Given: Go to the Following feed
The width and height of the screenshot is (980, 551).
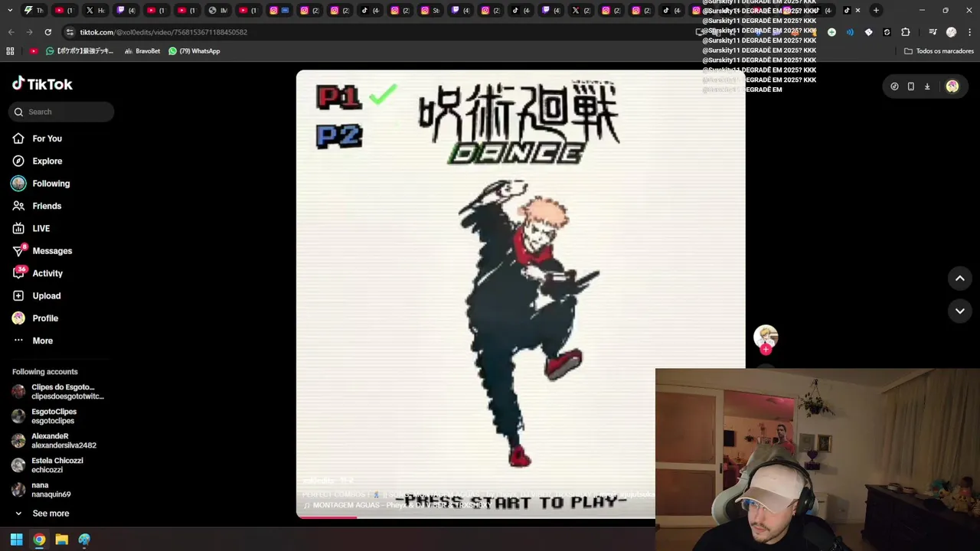Looking at the screenshot, I should (x=41, y=184).
